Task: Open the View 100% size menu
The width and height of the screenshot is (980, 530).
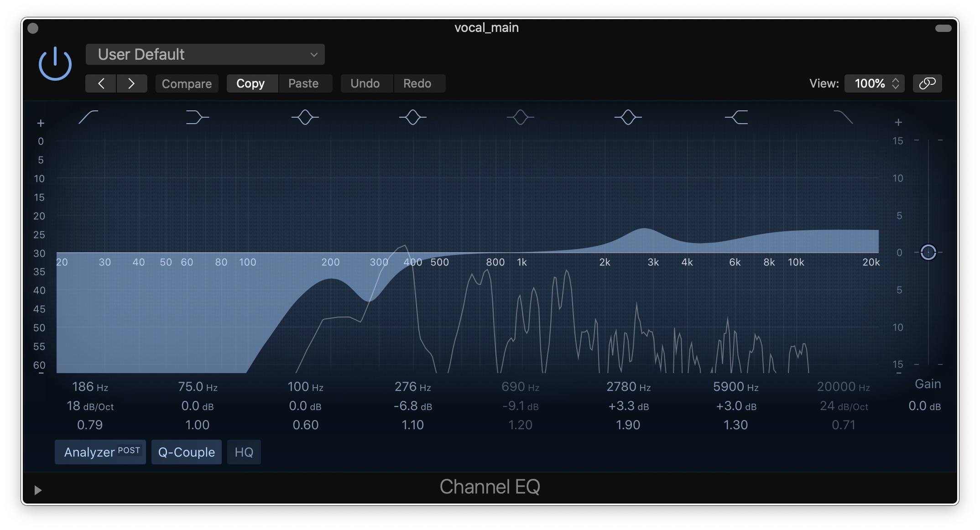Action: click(874, 83)
